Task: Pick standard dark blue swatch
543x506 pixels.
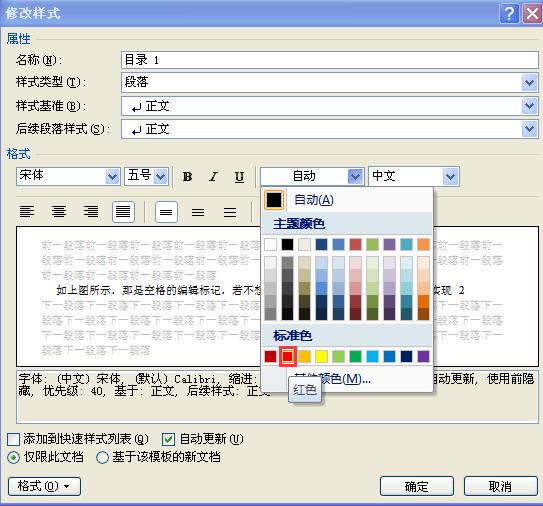Action: click(x=407, y=356)
